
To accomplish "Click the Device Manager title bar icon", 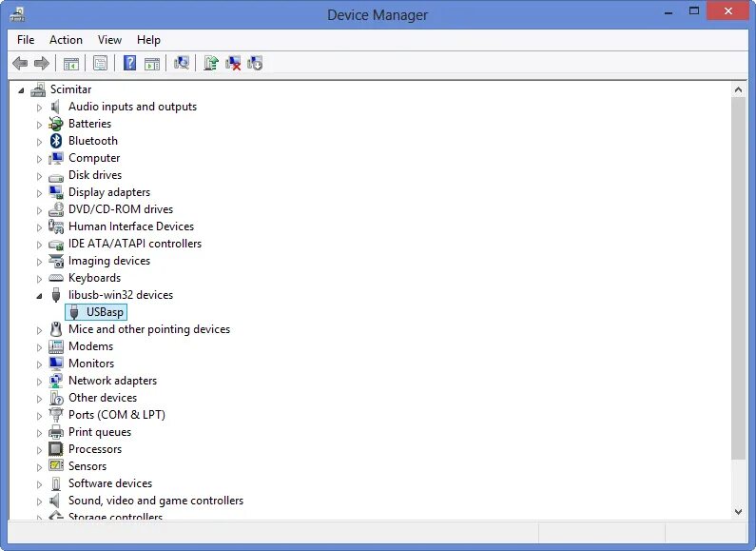I will click(17, 14).
